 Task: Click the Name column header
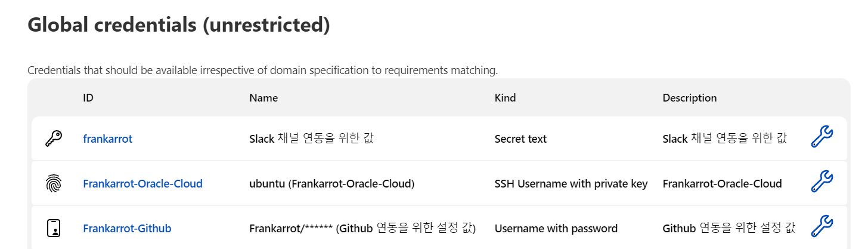coord(263,97)
